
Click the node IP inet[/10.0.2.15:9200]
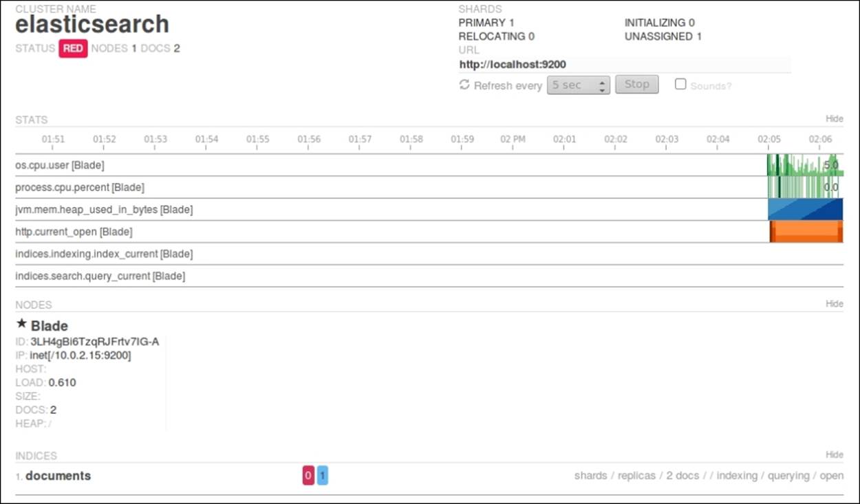pos(80,355)
